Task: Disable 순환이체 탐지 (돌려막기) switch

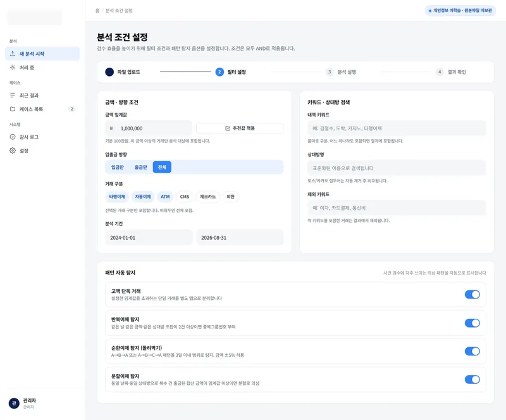Action: click(x=472, y=351)
